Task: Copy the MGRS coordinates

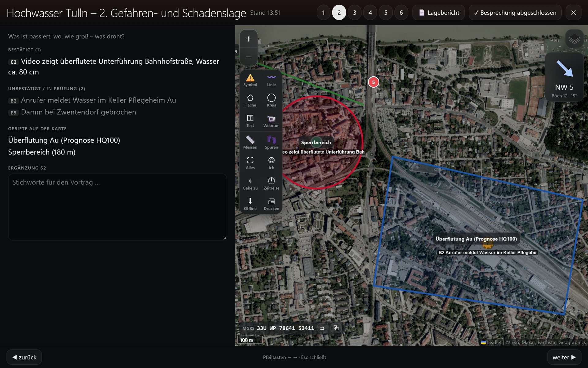Action: point(336,328)
